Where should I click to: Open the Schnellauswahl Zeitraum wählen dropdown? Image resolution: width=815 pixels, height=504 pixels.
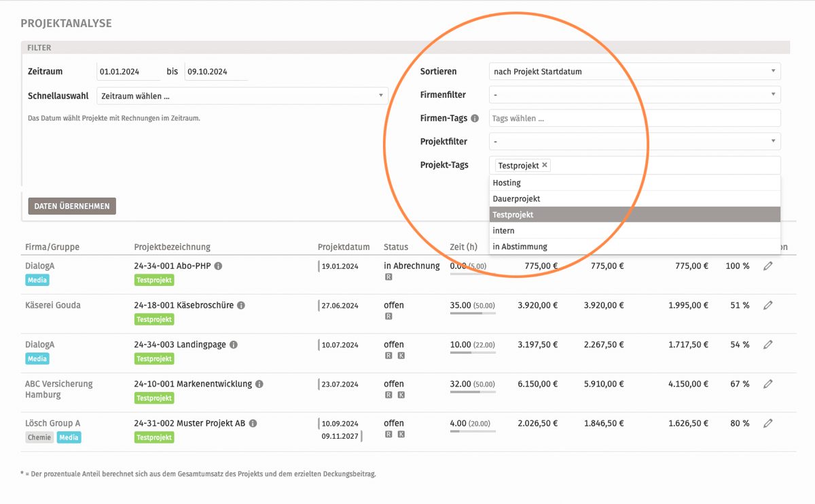tap(242, 96)
